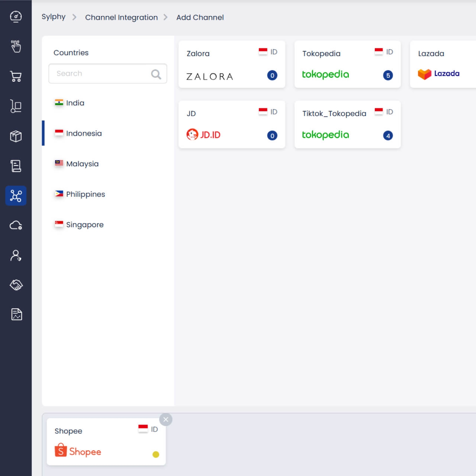Open the handshake icon in sidebar
Screen dimensions: 476x476
coord(16,285)
